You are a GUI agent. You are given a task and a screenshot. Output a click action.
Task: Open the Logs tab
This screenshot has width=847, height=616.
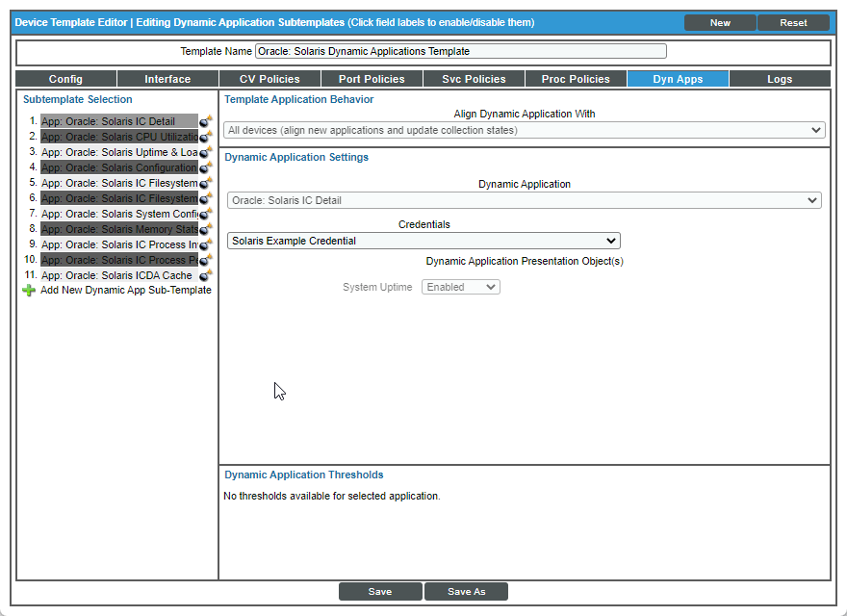780,79
